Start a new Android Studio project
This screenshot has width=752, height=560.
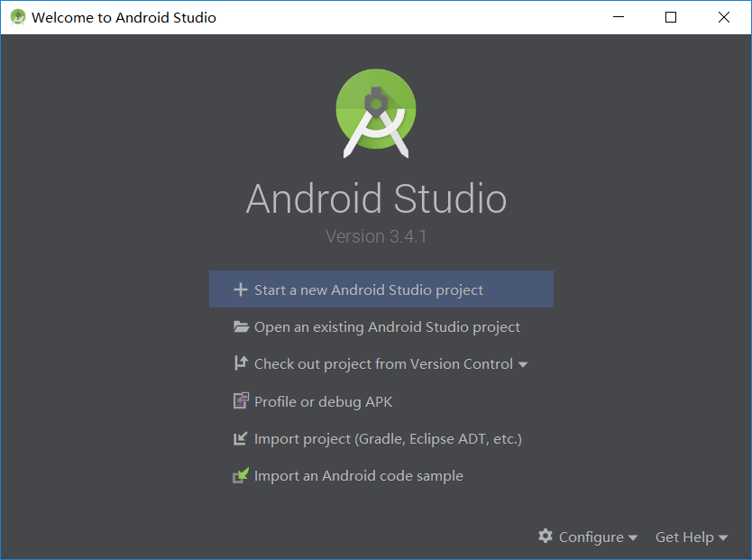click(381, 289)
